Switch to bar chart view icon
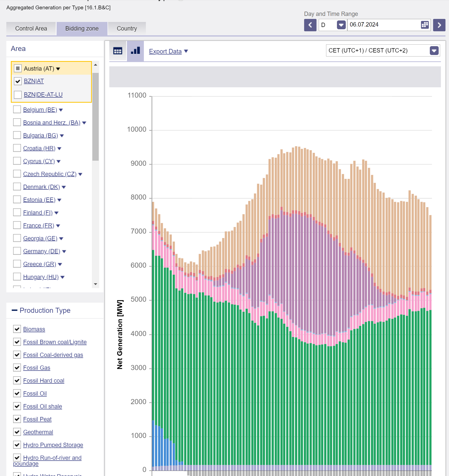The image size is (449, 476). tap(135, 51)
